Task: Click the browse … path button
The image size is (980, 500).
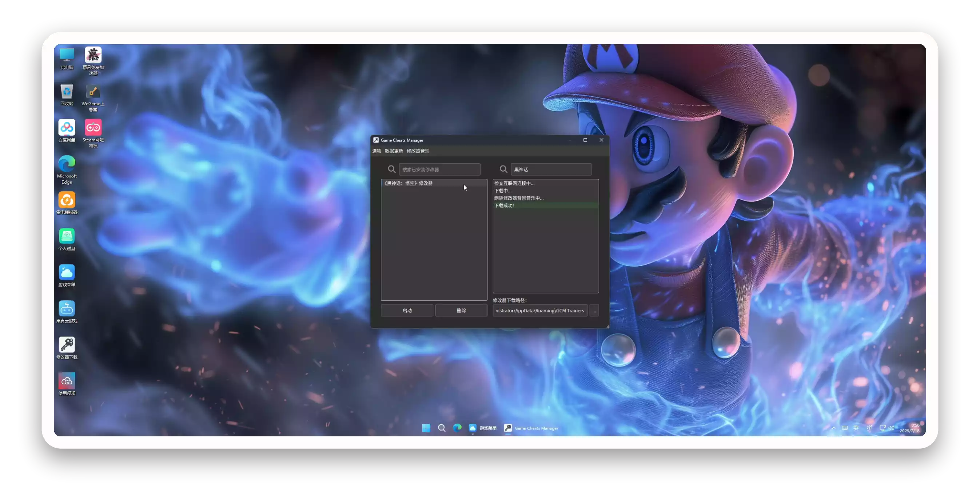Action: (594, 310)
